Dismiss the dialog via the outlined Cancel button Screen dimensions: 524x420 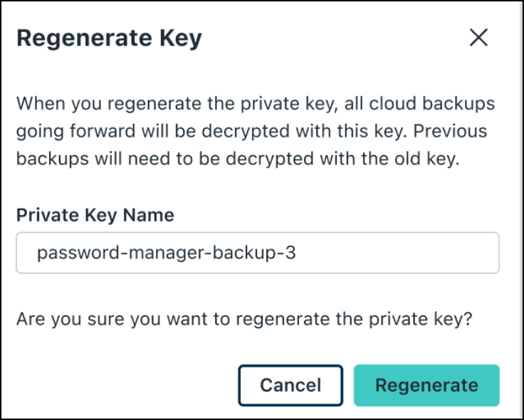(x=290, y=385)
